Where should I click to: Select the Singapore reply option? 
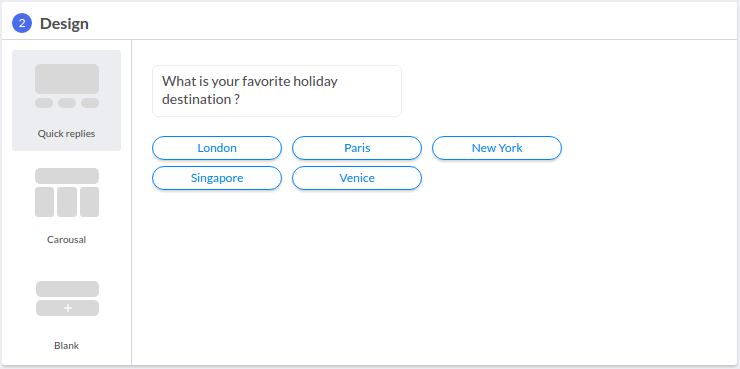pyautogui.click(x=217, y=178)
